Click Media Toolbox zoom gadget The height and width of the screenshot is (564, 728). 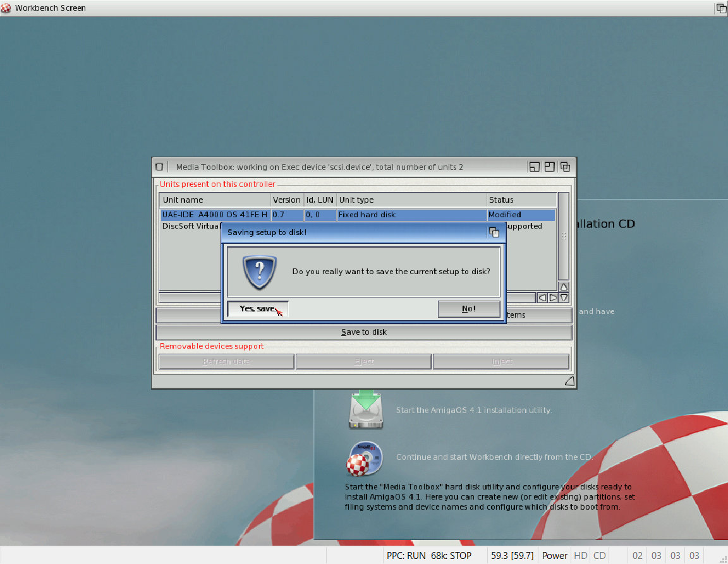tap(550, 167)
